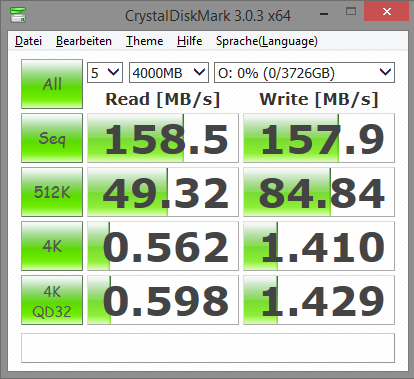The height and width of the screenshot is (379, 414).
Task: Start the 512K benchmark test
Action: (x=52, y=192)
